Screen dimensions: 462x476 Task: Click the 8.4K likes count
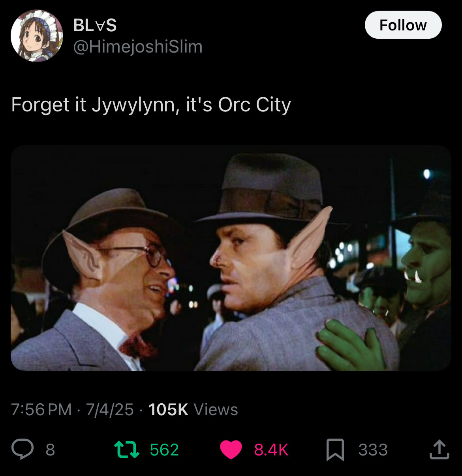(x=271, y=450)
